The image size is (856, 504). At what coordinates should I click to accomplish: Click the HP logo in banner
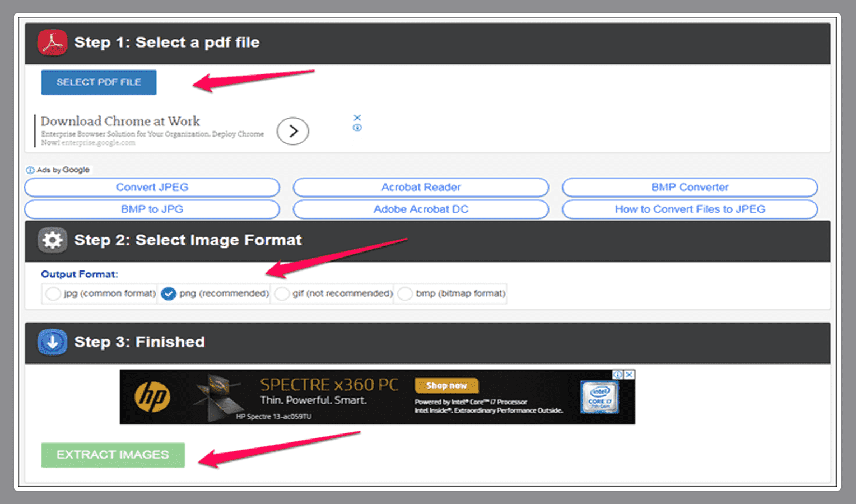tap(152, 397)
